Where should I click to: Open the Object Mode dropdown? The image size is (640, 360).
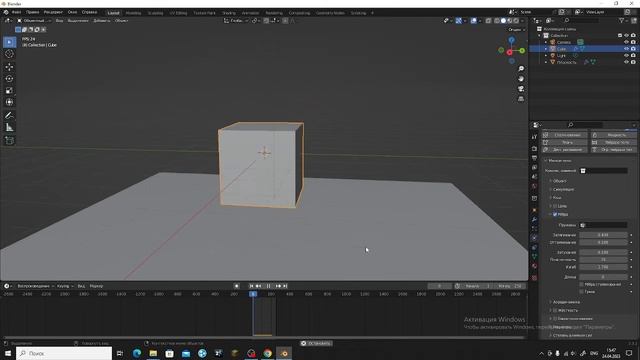[34, 20]
